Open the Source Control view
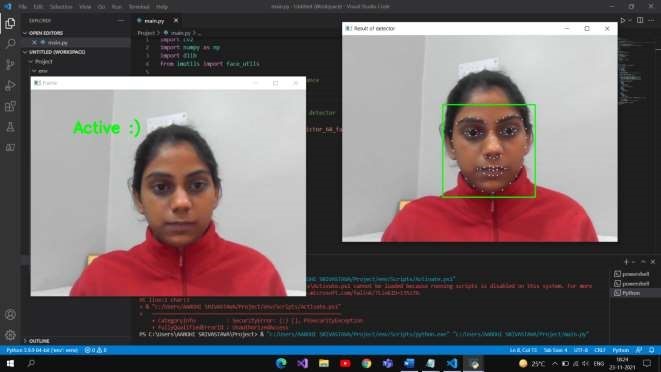This screenshot has height=372, width=661. [10, 65]
